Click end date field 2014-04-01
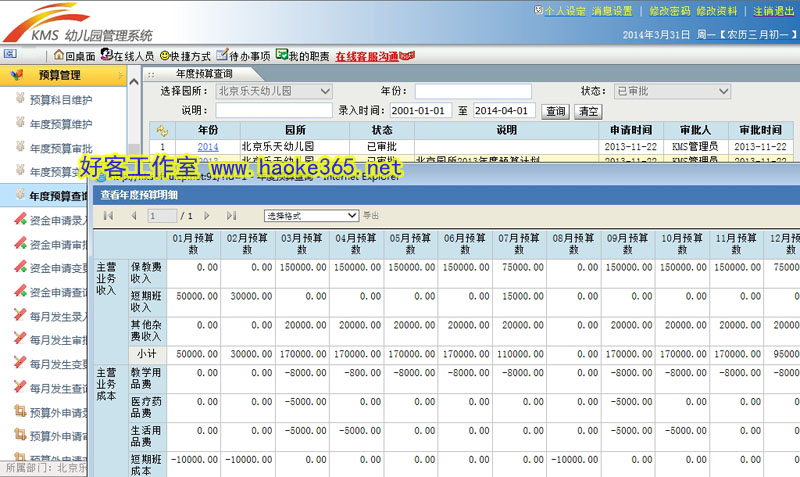Image resolution: width=800 pixels, height=477 pixels. pyautogui.click(x=504, y=110)
